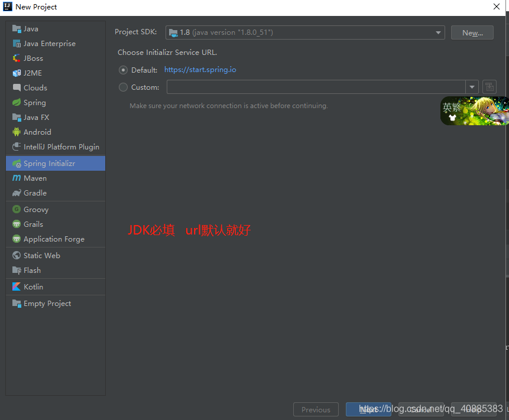
Task: Click the Maven m icon
Action: tap(17, 178)
